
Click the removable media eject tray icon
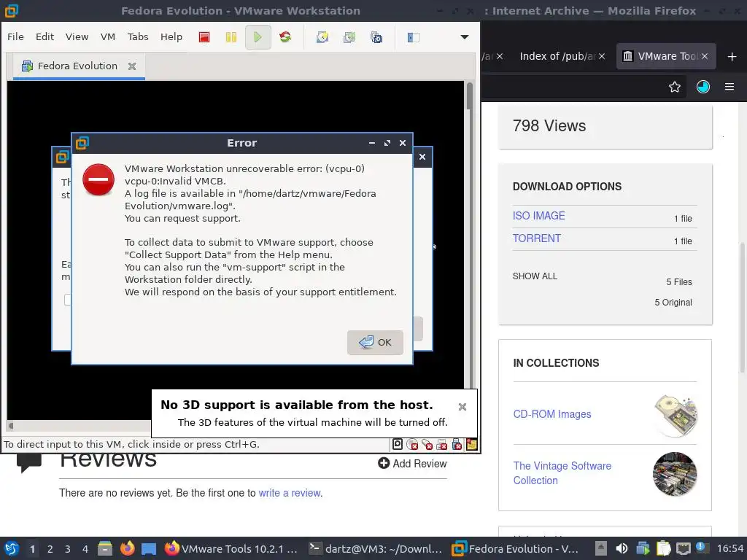click(601, 548)
